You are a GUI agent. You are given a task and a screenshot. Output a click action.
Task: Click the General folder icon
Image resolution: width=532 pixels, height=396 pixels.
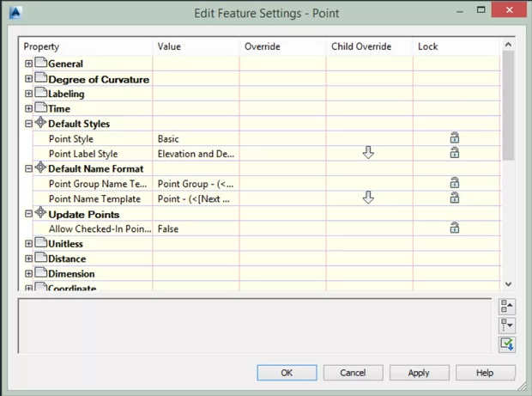pos(40,64)
